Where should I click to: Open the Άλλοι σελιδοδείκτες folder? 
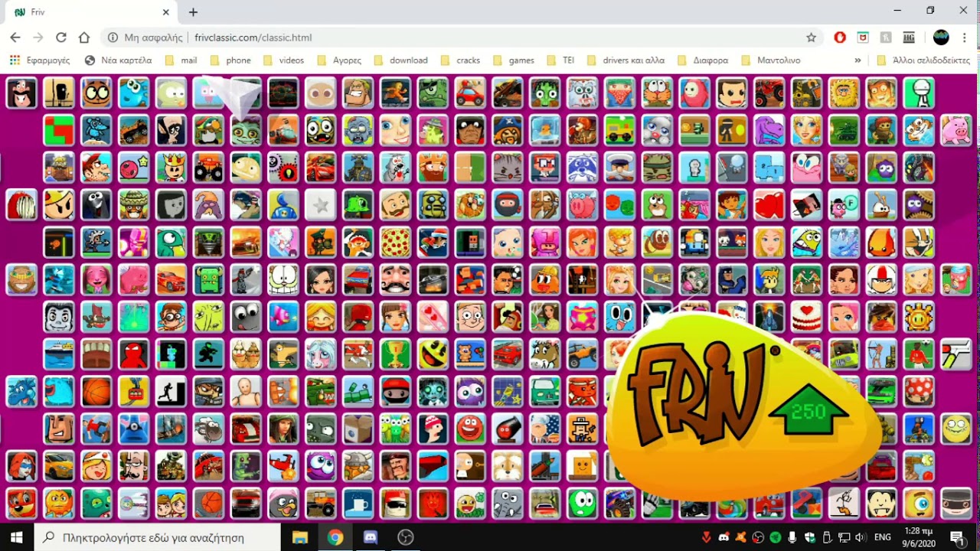pyautogui.click(x=923, y=60)
